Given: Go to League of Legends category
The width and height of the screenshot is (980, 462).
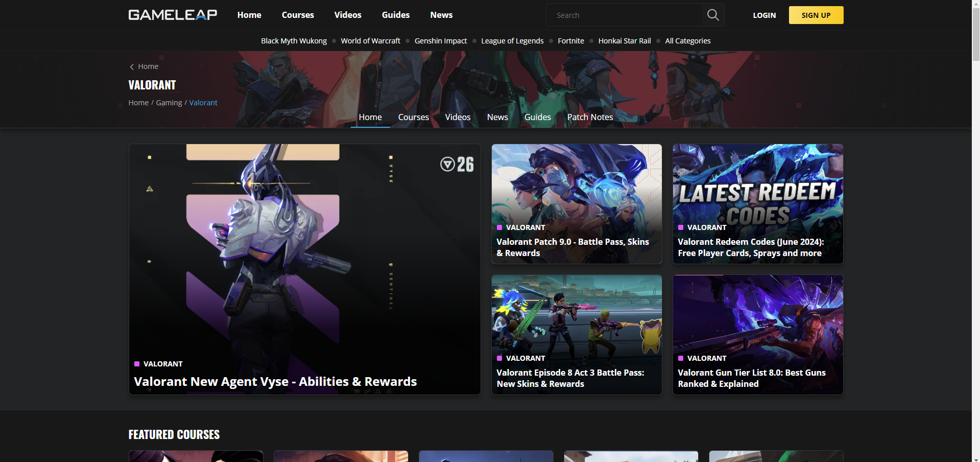Looking at the screenshot, I should click(x=512, y=41).
